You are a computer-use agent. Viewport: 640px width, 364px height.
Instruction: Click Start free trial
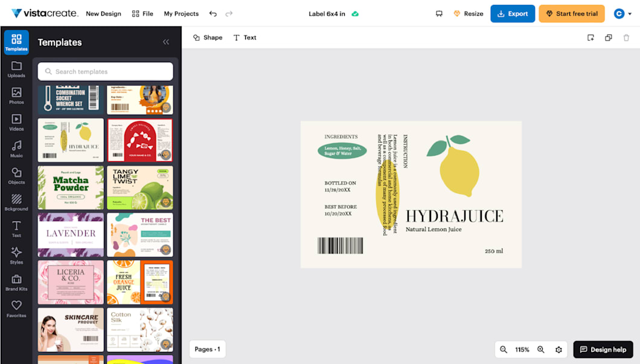(571, 13)
